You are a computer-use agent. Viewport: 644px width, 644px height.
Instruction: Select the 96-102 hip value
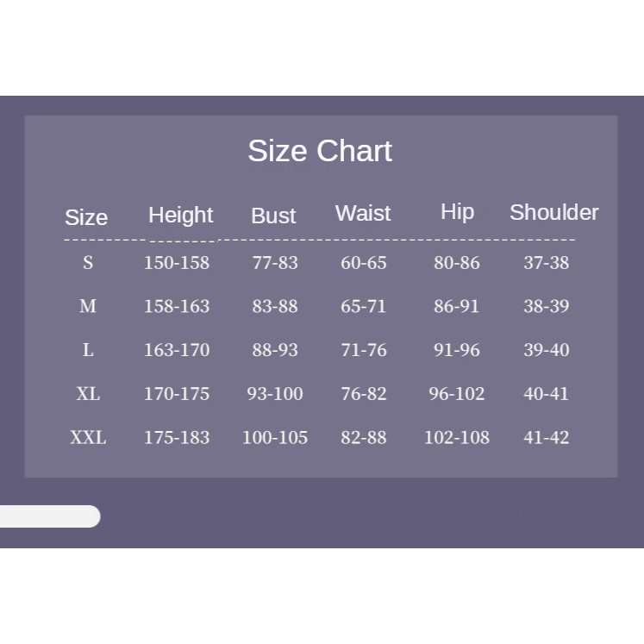[457, 394]
